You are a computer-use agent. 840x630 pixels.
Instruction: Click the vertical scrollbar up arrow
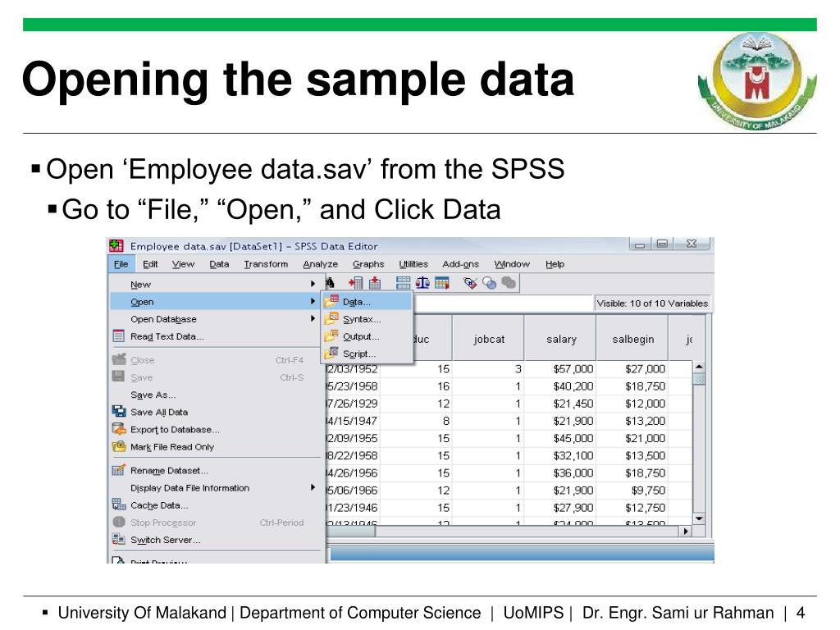[x=699, y=367]
